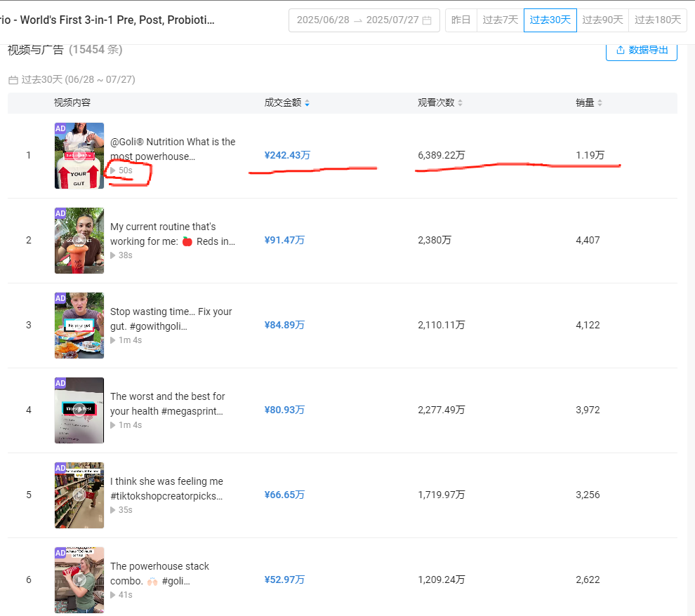Select the 过去30天 time range tab
This screenshot has width=695, height=616.
click(550, 20)
